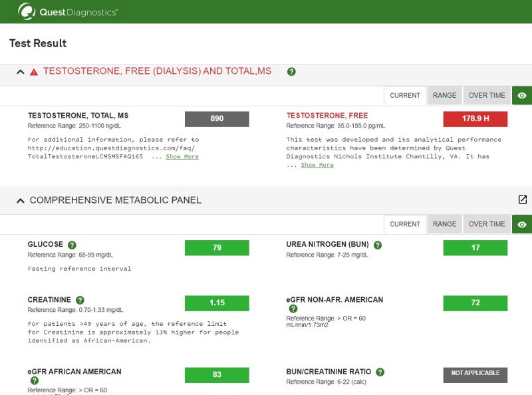
Task: Toggle eye visibility button for Testosterone panel
Action: click(x=522, y=95)
